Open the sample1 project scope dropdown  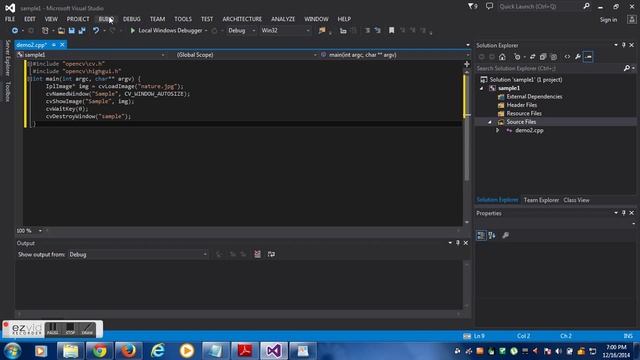click(x=91, y=55)
